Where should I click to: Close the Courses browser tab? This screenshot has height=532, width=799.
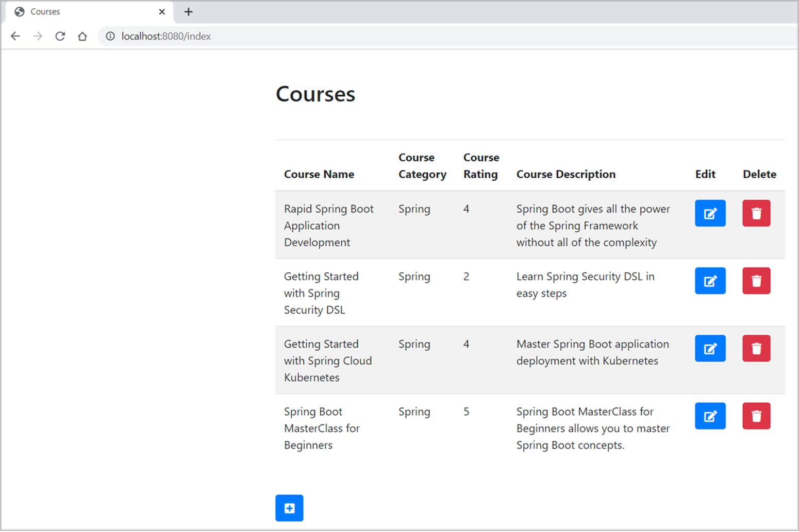tap(162, 11)
